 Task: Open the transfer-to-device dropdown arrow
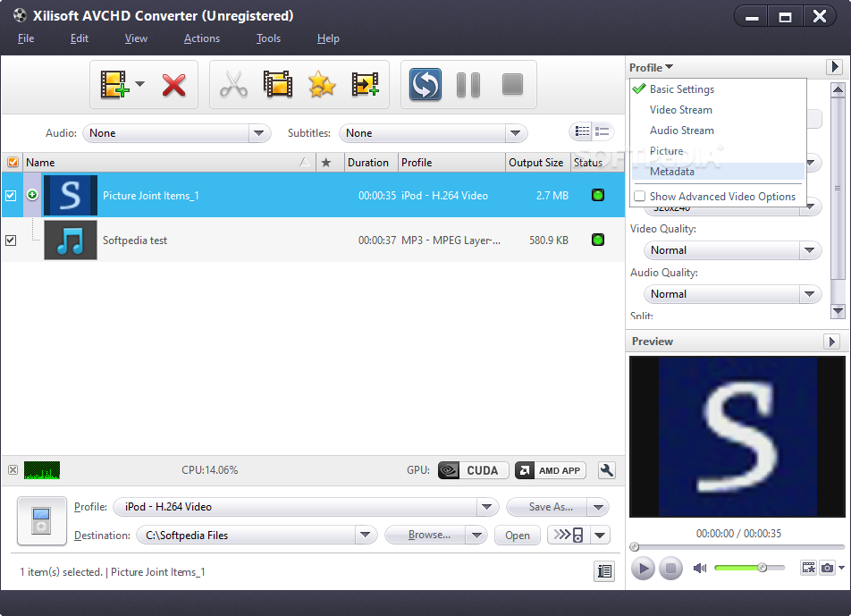click(600, 536)
